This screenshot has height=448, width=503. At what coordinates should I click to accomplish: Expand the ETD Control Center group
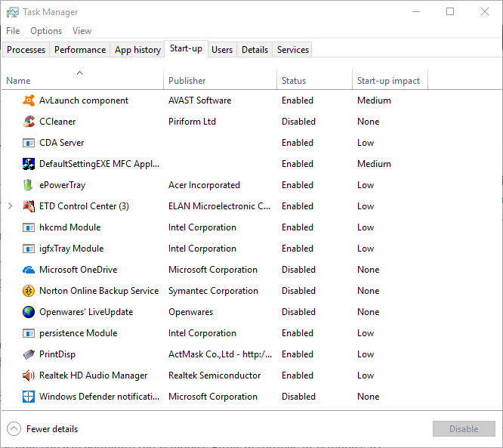tap(11, 206)
